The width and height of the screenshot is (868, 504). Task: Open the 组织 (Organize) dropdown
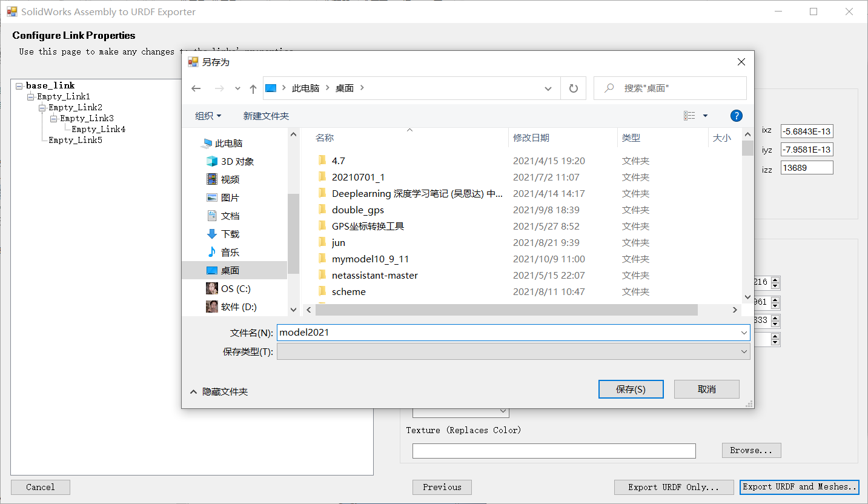(207, 115)
